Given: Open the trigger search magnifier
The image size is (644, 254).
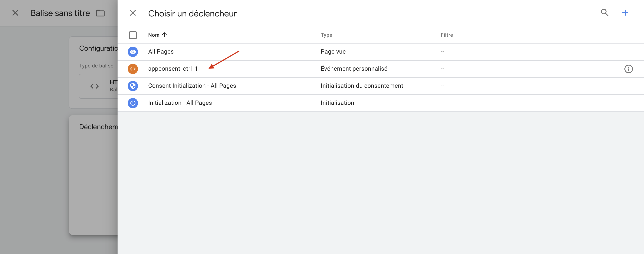Looking at the screenshot, I should click(605, 13).
